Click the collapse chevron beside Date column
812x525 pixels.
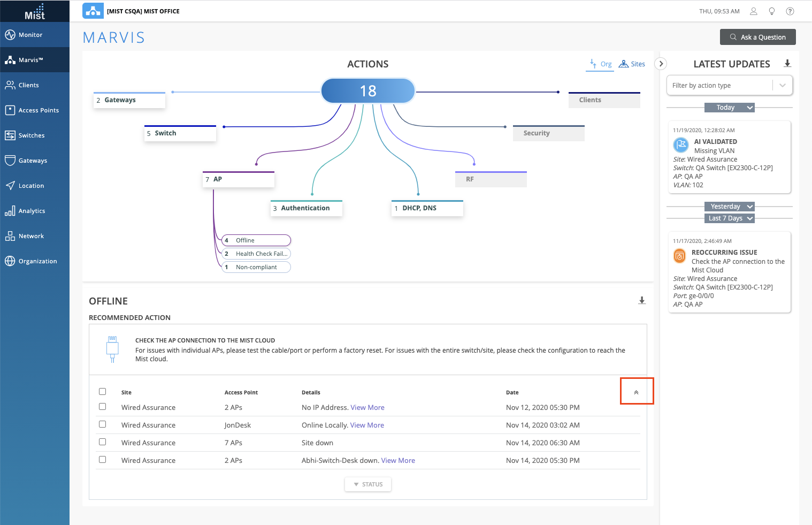(636, 392)
